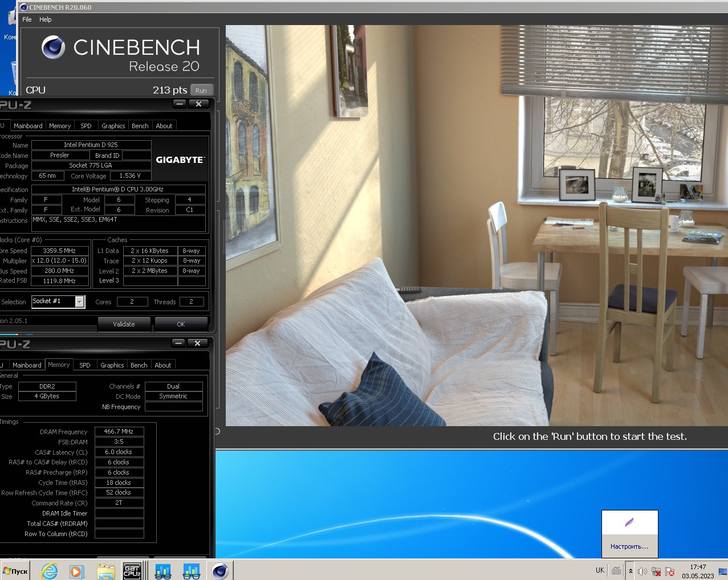The image size is (728, 580).
Task: Expand hidden tray icons with the double chevron
Action: (x=631, y=571)
